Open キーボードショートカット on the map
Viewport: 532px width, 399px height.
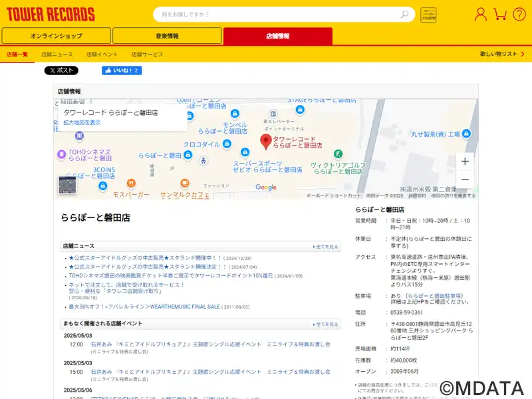click(334, 196)
